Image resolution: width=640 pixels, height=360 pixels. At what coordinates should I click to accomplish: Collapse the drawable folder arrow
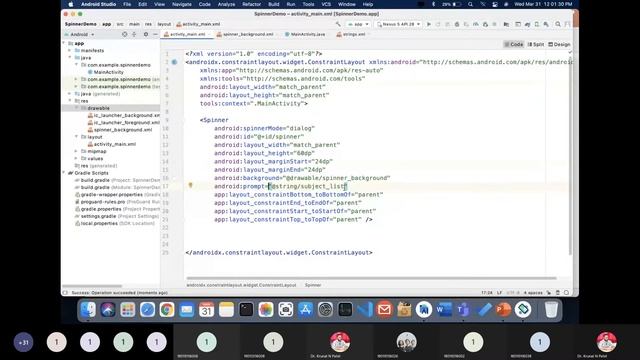(76, 108)
